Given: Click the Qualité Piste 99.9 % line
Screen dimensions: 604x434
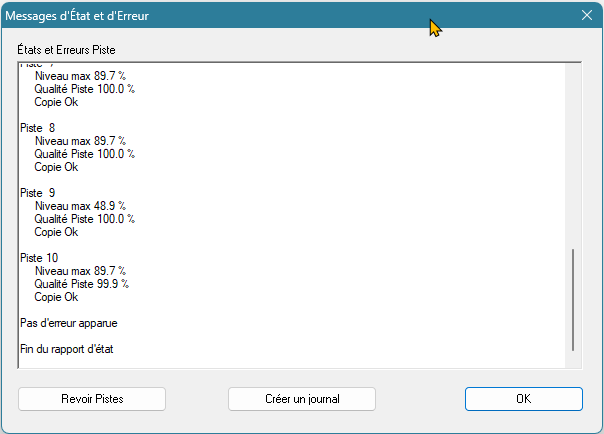Looking at the screenshot, I should pos(84,284).
